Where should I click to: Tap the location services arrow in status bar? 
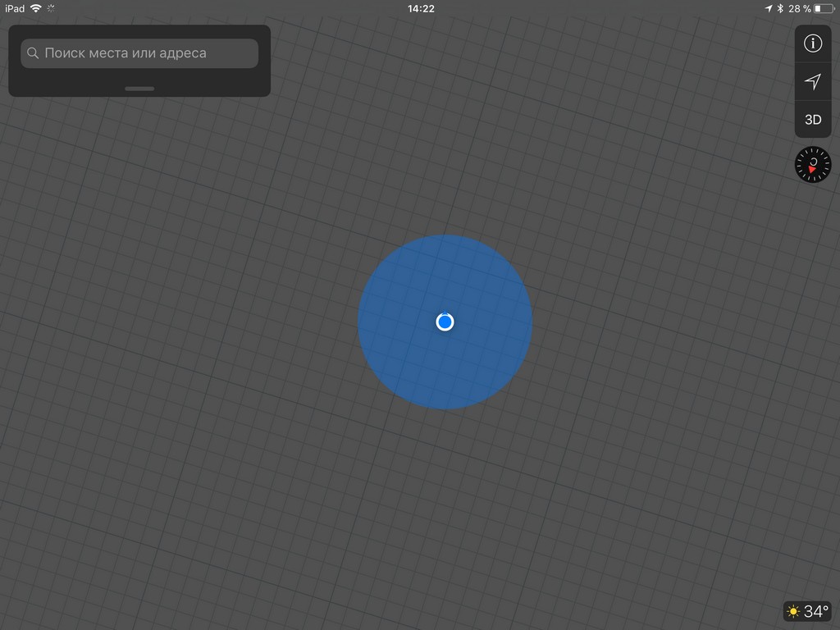[x=769, y=8]
